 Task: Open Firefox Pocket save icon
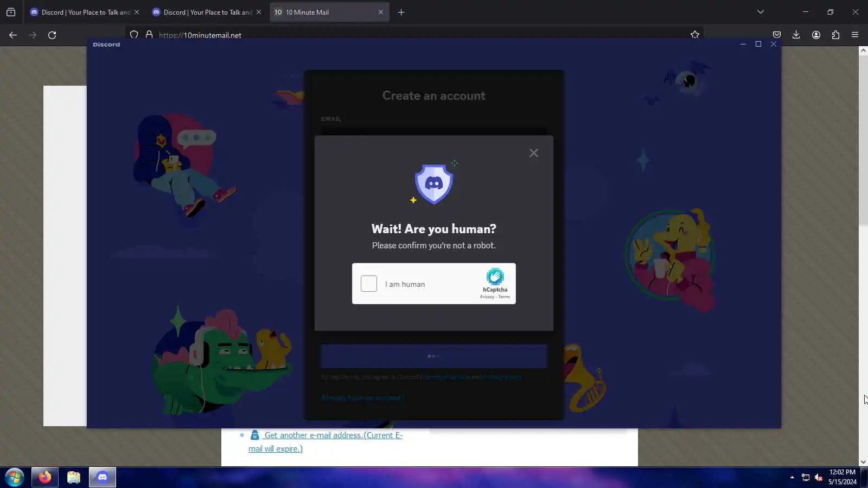tap(777, 35)
